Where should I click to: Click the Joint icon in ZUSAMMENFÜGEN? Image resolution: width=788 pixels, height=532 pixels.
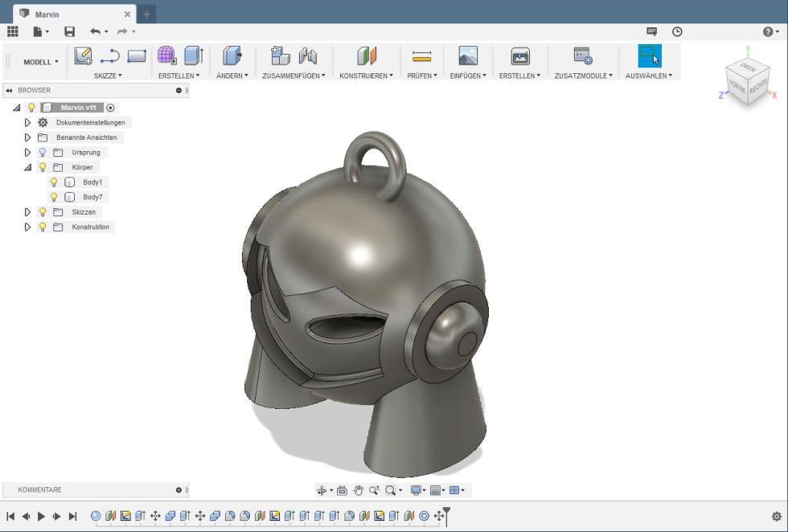[x=307, y=55]
